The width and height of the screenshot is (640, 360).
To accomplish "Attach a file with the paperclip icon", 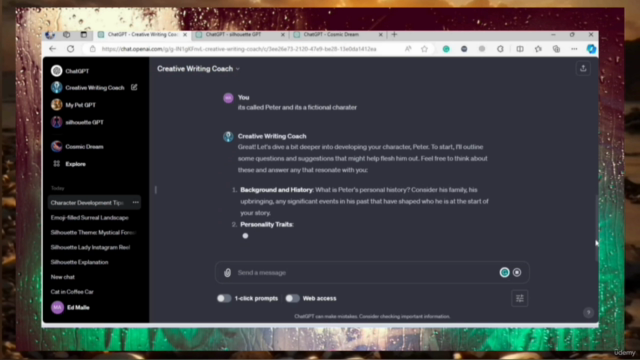I will pyautogui.click(x=227, y=273).
